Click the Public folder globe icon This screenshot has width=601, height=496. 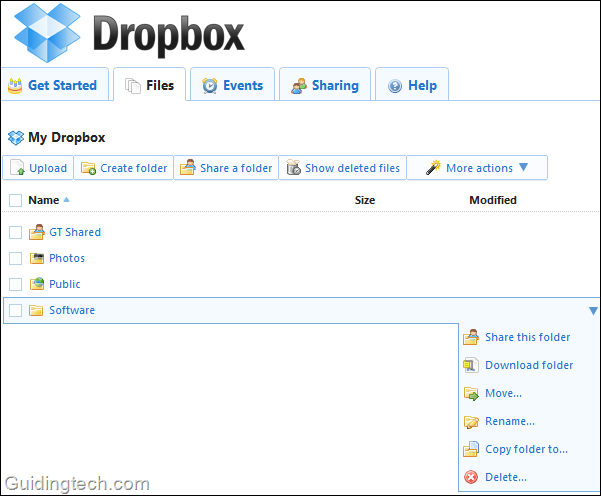point(37,284)
